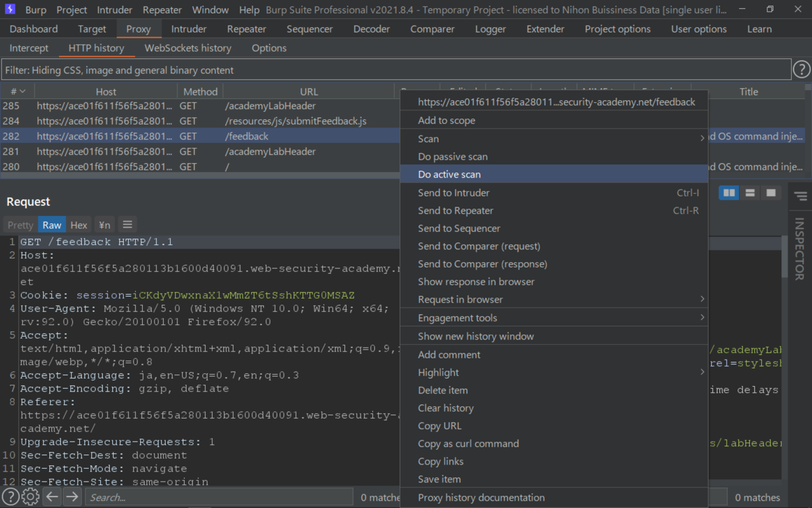Select Clear history menu entry
The image size is (812, 508).
point(554,408)
